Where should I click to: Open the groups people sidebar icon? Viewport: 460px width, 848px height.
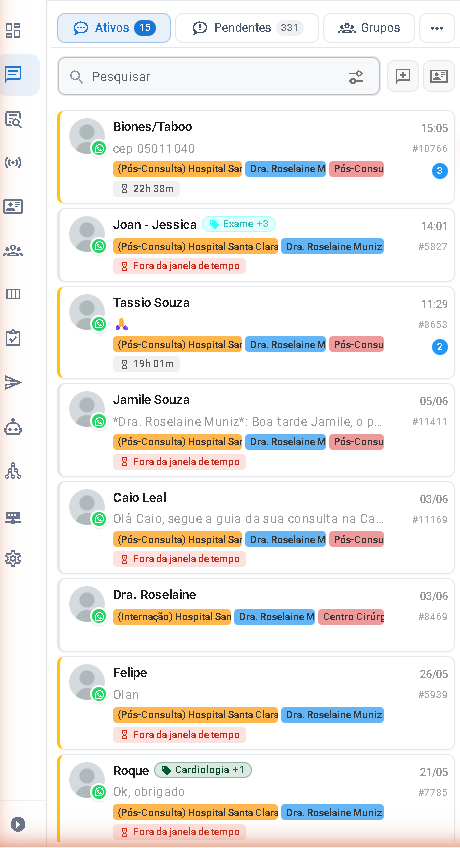point(13,250)
